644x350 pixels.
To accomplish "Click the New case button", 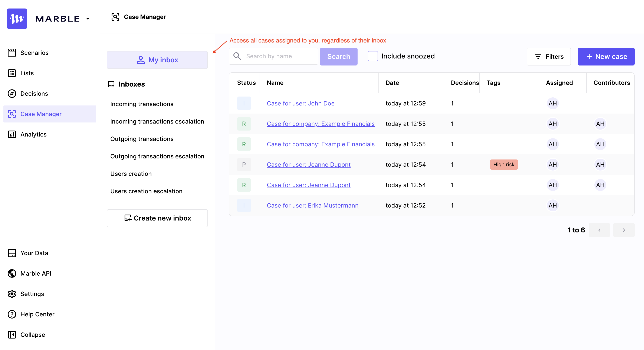I will coord(606,57).
